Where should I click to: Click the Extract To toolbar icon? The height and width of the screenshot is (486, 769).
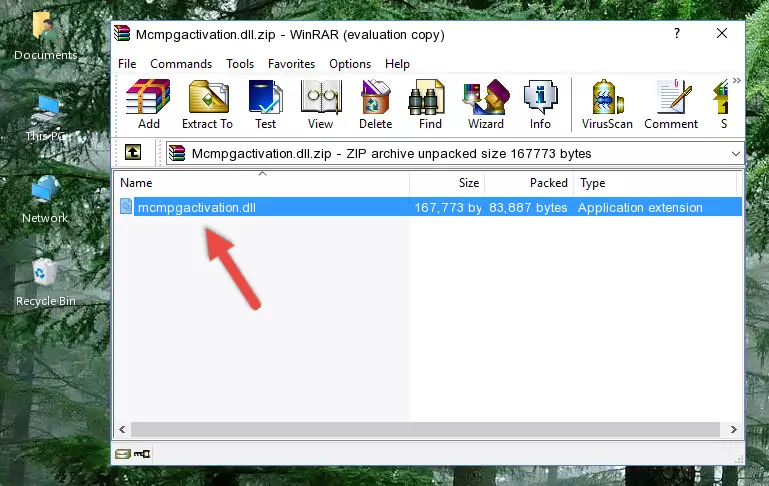[x=207, y=104]
